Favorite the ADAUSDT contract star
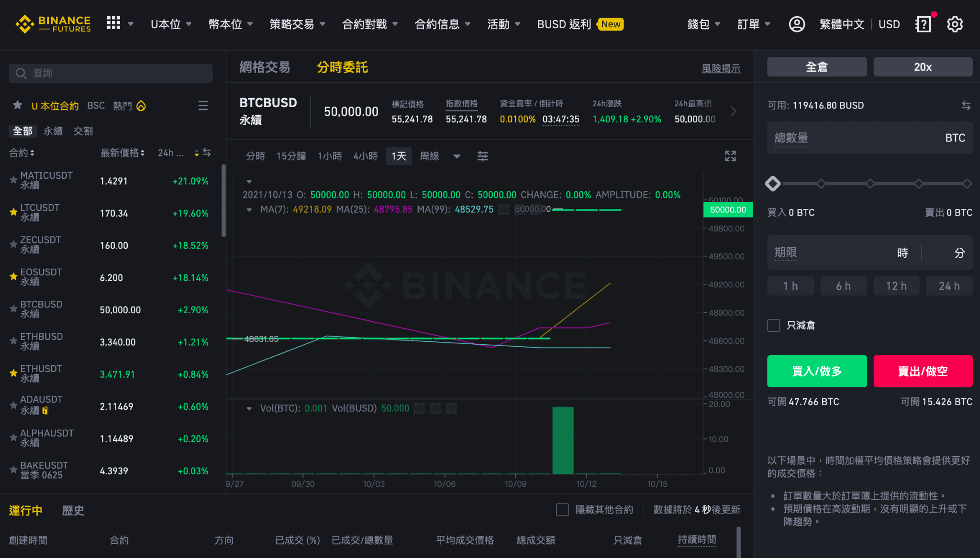The image size is (980, 558). 13,405
